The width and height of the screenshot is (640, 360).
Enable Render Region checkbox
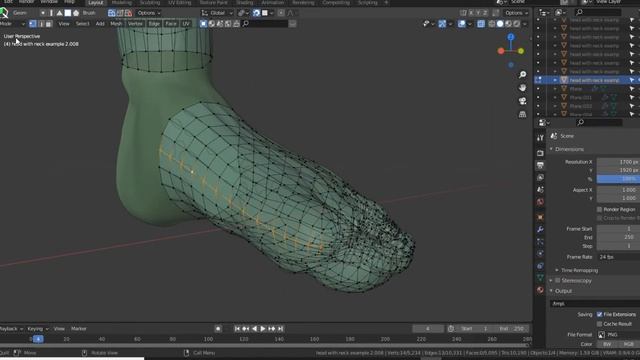[600, 209]
